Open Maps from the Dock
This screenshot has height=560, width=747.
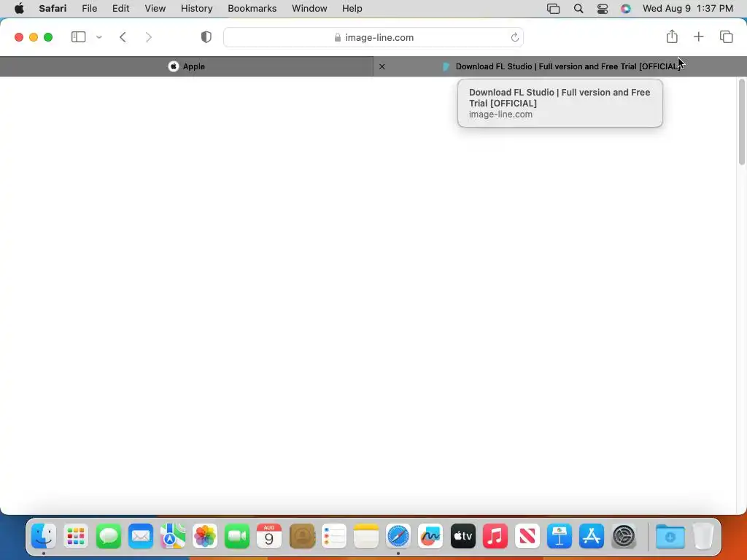click(x=173, y=536)
